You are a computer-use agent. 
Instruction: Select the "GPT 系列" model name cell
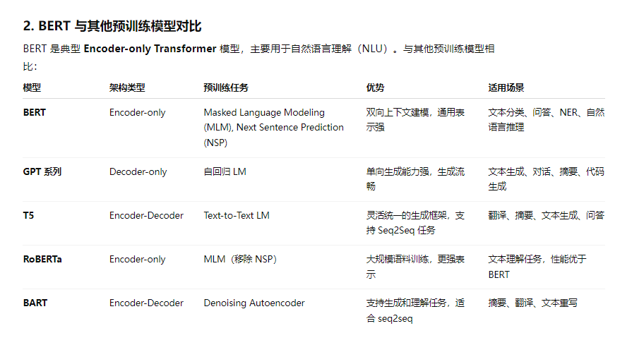point(42,171)
